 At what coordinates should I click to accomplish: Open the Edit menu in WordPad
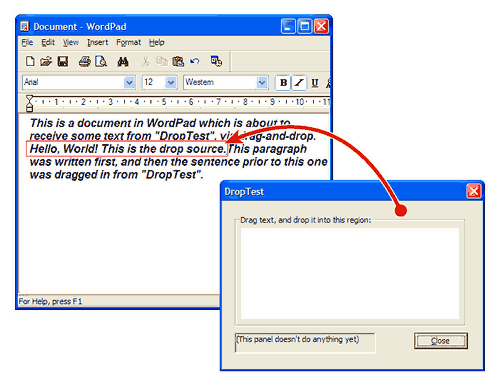tap(48, 43)
